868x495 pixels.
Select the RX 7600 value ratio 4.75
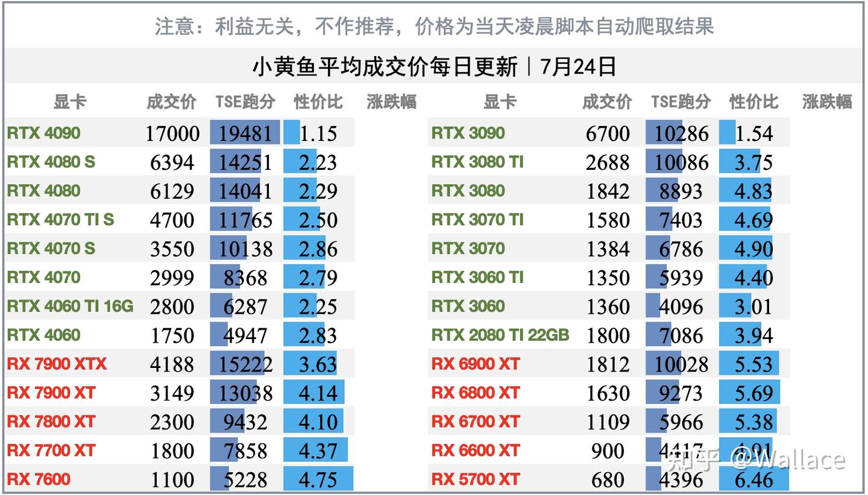[x=318, y=481]
